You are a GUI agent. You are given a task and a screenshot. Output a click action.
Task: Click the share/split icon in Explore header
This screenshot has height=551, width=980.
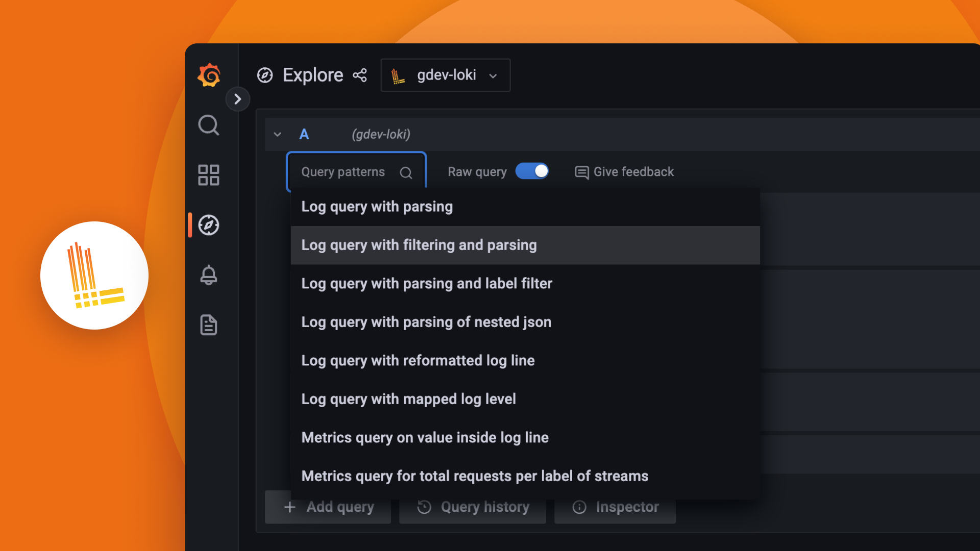point(360,76)
